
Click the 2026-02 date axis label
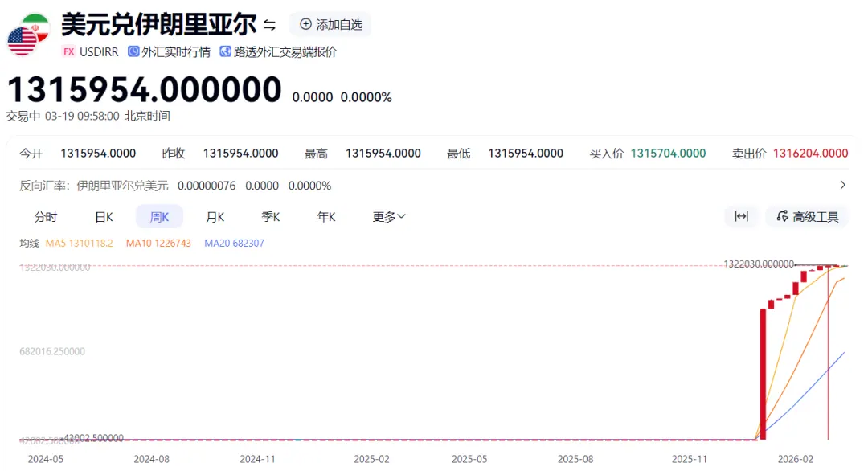tap(796, 459)
